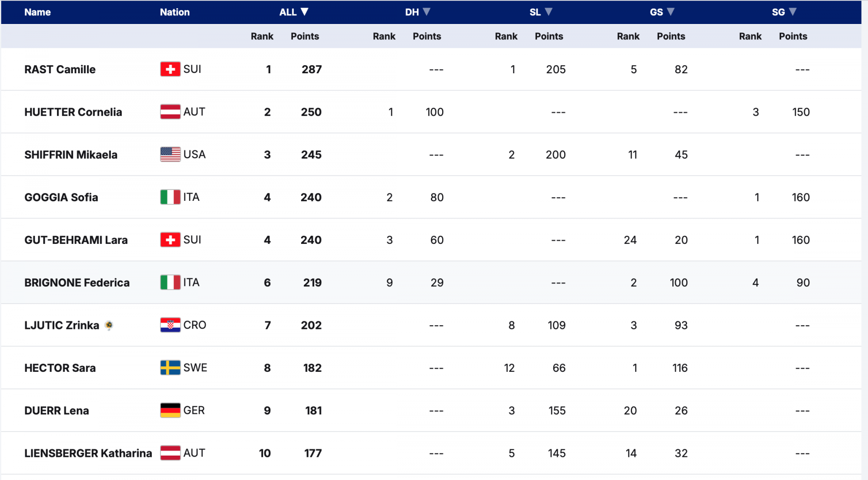This screenshot has height=480, width=868.
Task: Open LIENSBERGER Katharina athlete profile
Action: click(x=88, y=453)
